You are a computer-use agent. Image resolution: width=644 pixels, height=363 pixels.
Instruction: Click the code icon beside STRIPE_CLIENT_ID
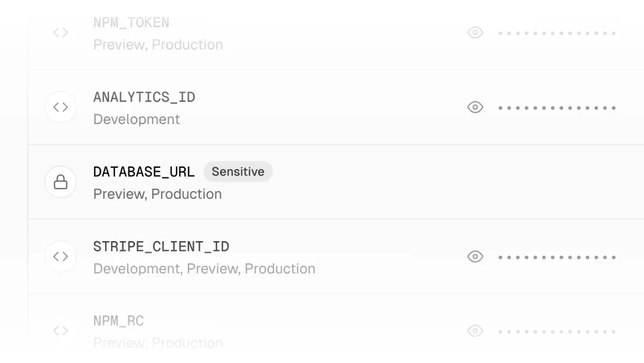click(x=60, y=257)
